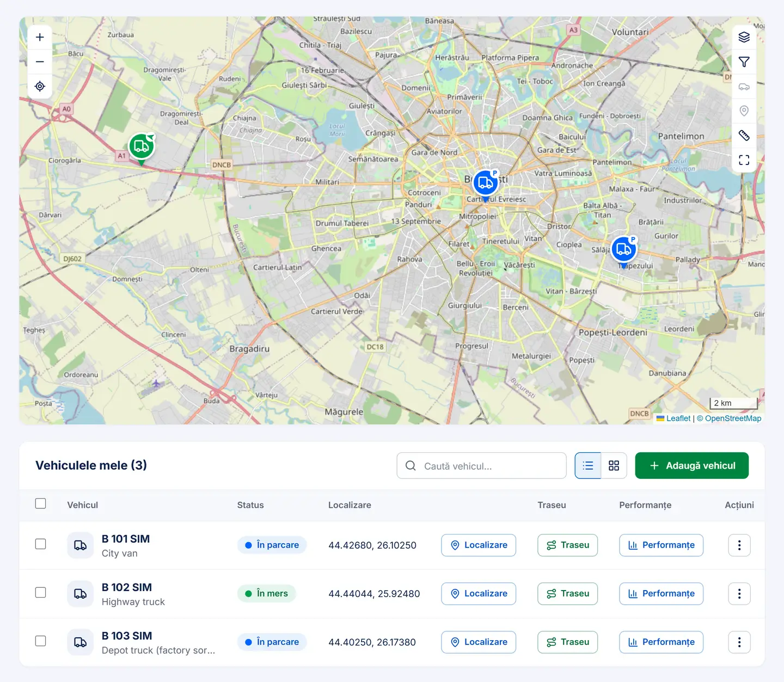The height and width of the screenshot is (682, 784).
Task: View Performanțe for B 101 SIM
Action: (661, 545)
